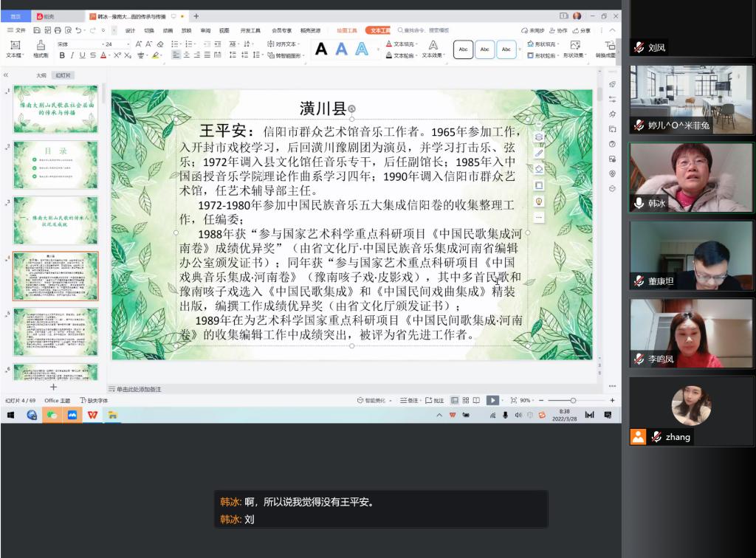756x558 pixels.
Task: Toggle italic formatting
Action: [72, 55]
